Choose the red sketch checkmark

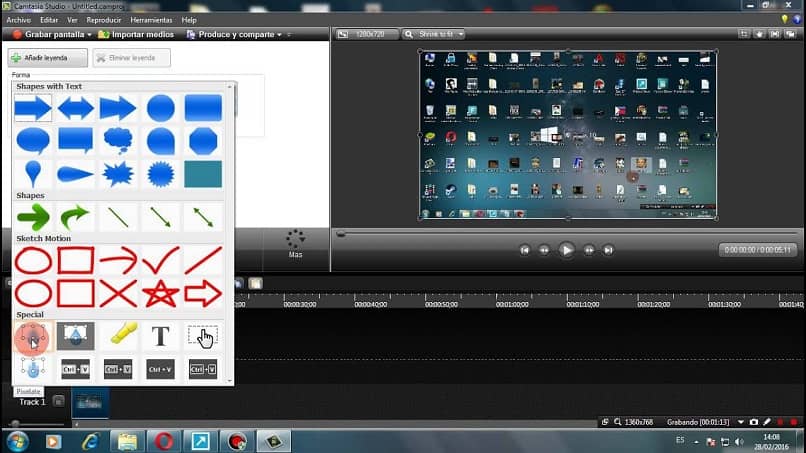coord(160,261)
